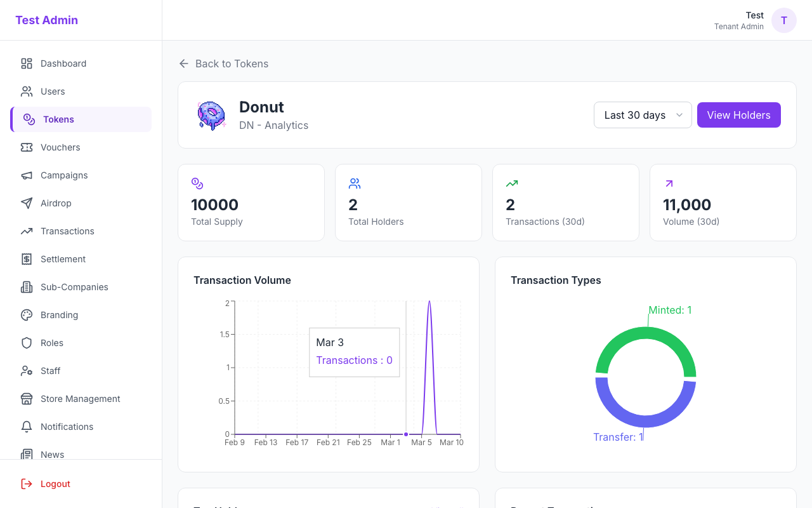Expand the time range selector chevron
The height and width of the screenshot is (508, 812).
pyautogui.click(x=679, y=115)
